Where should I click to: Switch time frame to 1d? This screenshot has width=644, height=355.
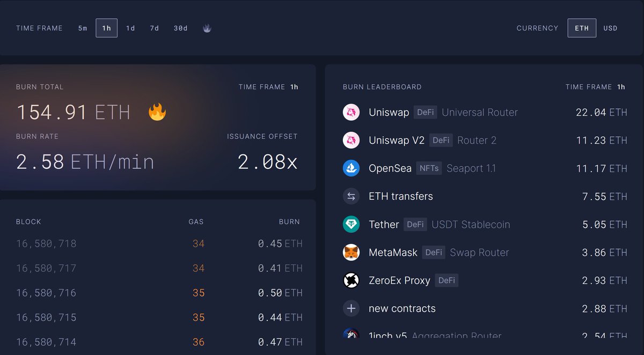click(130, 28)
